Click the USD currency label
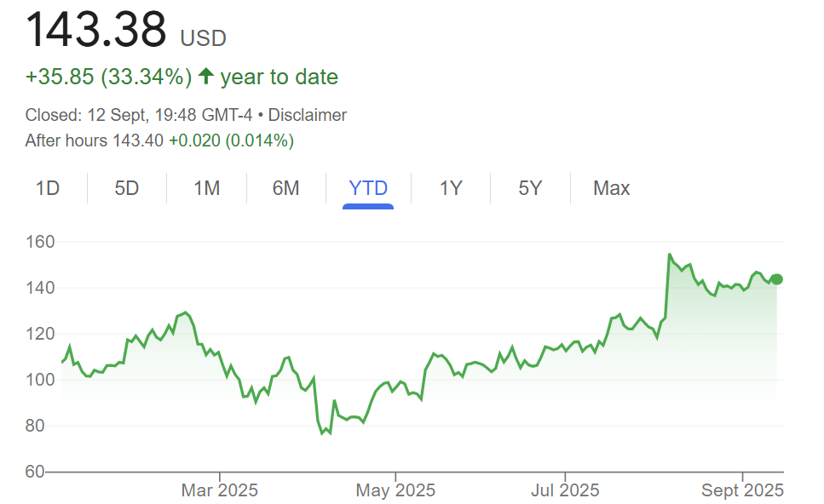 pos(203,38)
